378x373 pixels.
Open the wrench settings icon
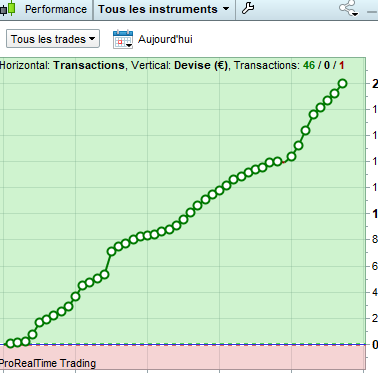248,8
